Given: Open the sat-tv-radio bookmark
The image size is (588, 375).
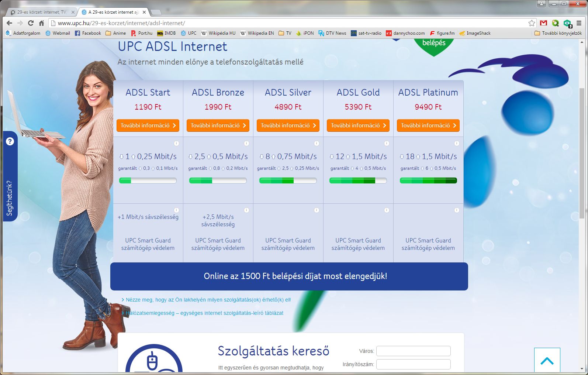Looking at the screenshot, I should pos(366,33).
